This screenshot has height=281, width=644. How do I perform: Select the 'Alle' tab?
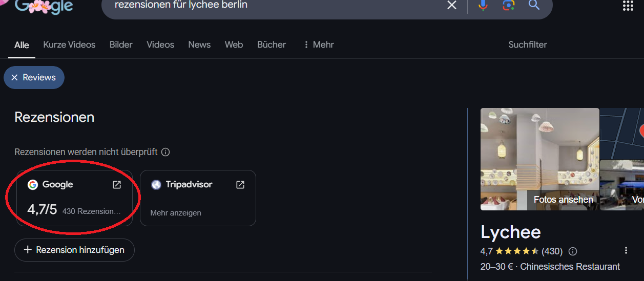22,45
